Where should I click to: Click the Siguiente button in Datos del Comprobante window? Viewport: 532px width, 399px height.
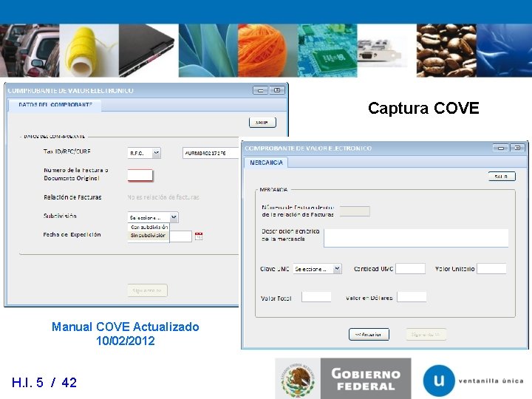[147, 290]
